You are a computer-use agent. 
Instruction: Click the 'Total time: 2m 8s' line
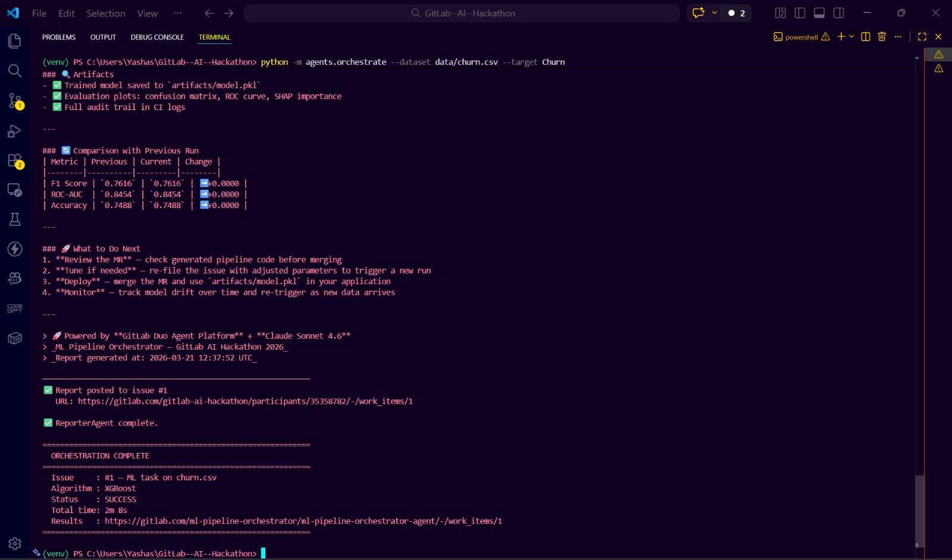coord(89,510)
